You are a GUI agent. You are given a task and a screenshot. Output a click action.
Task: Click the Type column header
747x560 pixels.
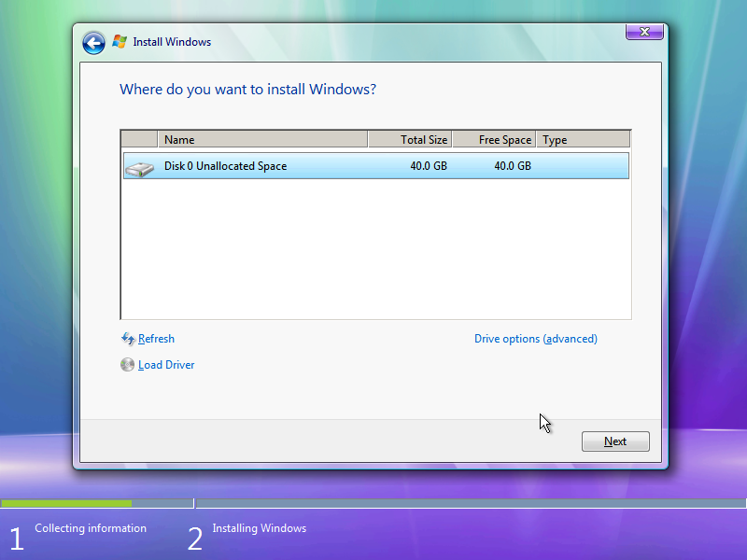click(x=555, y=139)
